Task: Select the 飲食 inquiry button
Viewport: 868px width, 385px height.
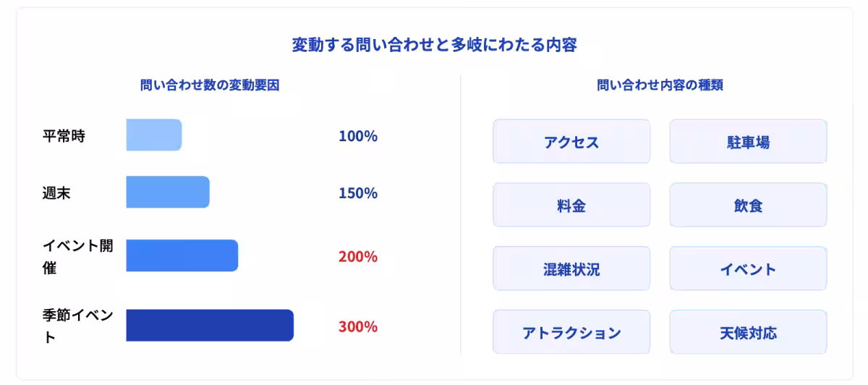Action: point(748,206)
